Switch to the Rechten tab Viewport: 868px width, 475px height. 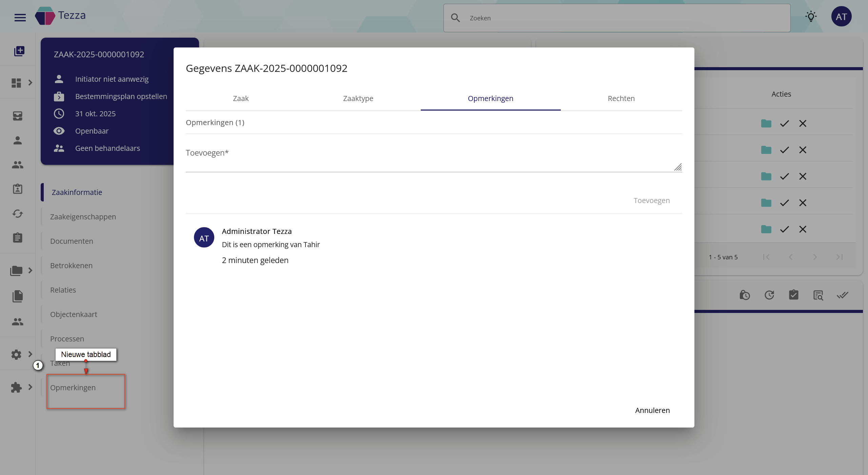pyautogui.click(x=621, y=99)
